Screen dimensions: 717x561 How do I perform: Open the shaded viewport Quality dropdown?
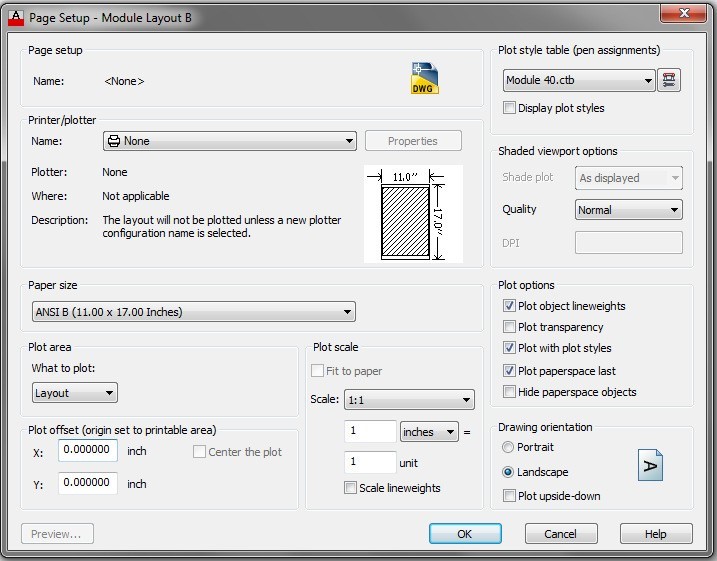coord(629,210)
